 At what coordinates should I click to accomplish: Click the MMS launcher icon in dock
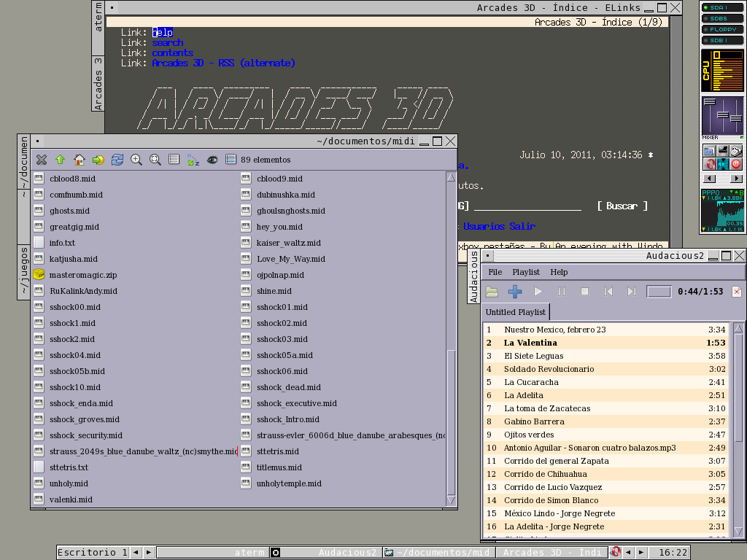click(x=723, y=164)
